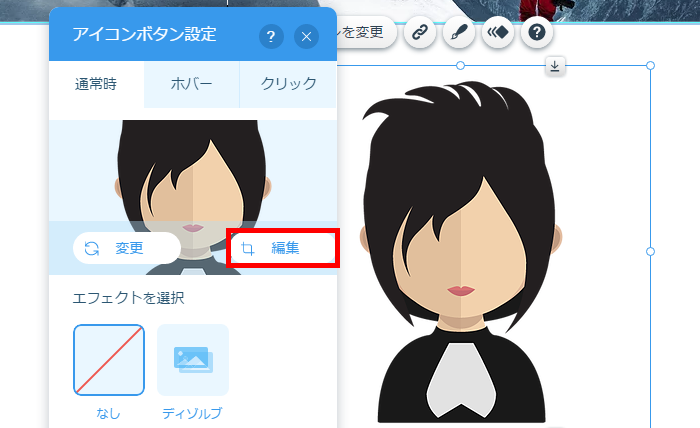The height and width of the screenshot is (428, 700).
Task: Switch to the ホバー tab
Action: point(192,84)
